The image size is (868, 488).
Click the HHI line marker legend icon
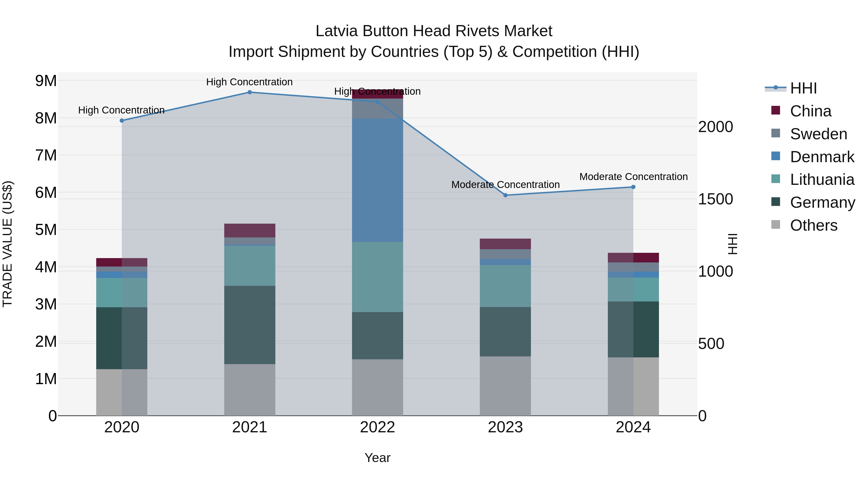pyautogui.click(x=776, y=87)
